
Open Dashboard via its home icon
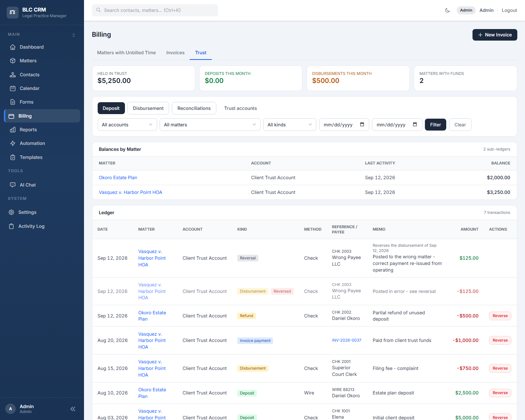[13, 47]
